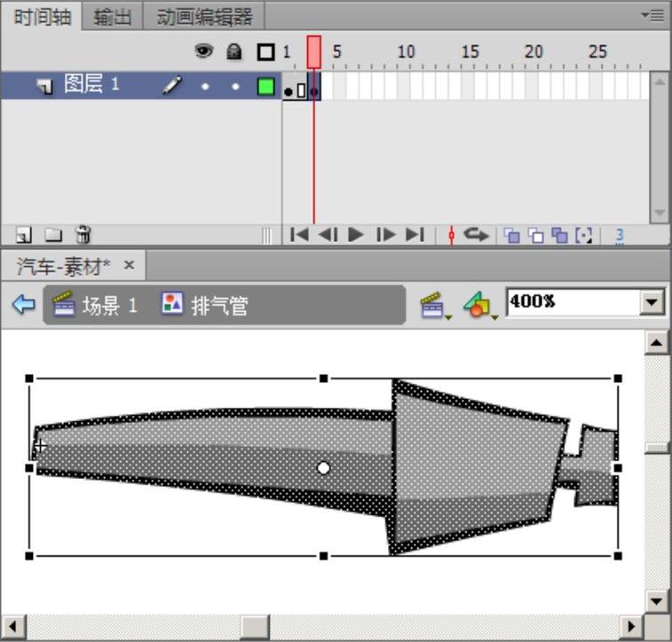The width and height of the screenshot is (672, 642).
Task: Select keyframe at frame 1
Action: click(x=288, y=87)
